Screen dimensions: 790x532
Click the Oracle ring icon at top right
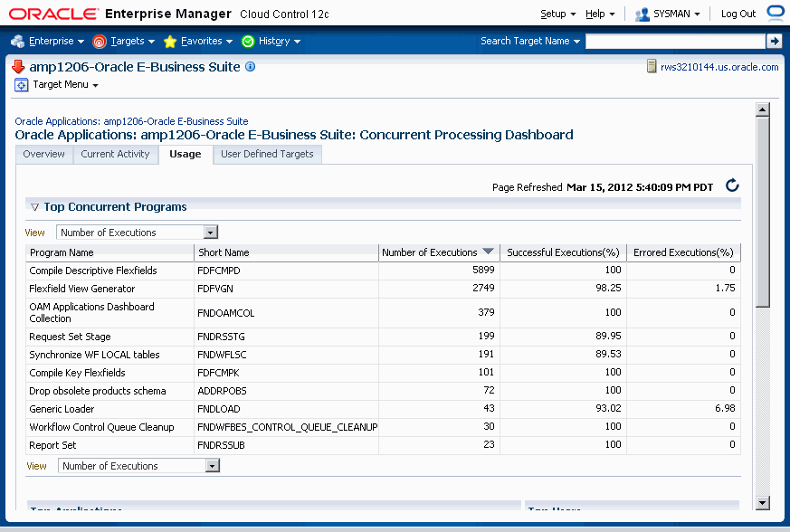(776, 13)
